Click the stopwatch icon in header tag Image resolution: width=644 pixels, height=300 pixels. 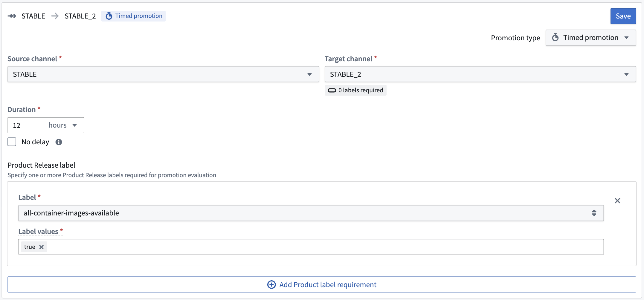pos(109,16)
